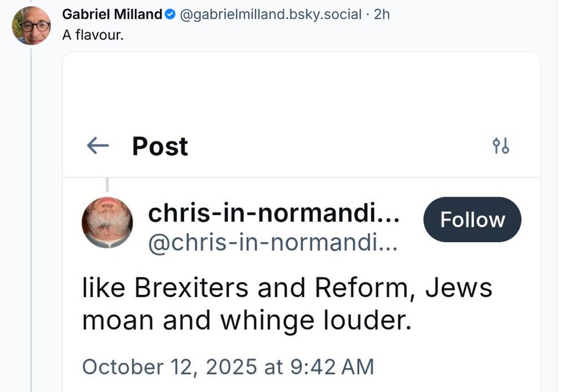Select the grey @chris-in-normandi handle

pyautogui.click(x=273, y=243)
